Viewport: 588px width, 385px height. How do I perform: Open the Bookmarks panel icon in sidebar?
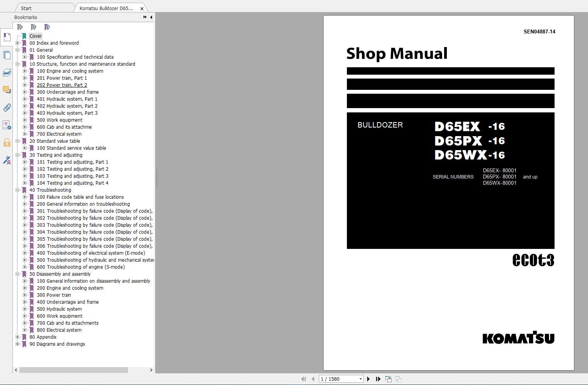7,37
